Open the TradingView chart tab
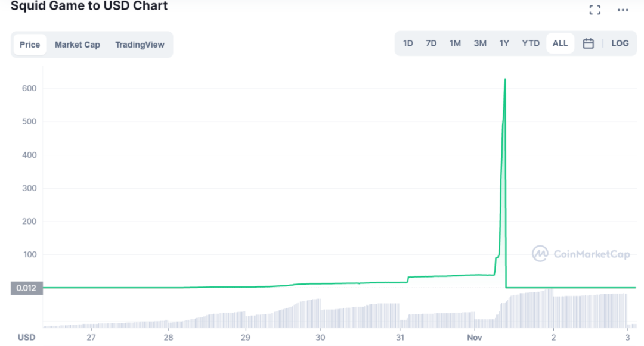The image size is (644, 346). 140,45
